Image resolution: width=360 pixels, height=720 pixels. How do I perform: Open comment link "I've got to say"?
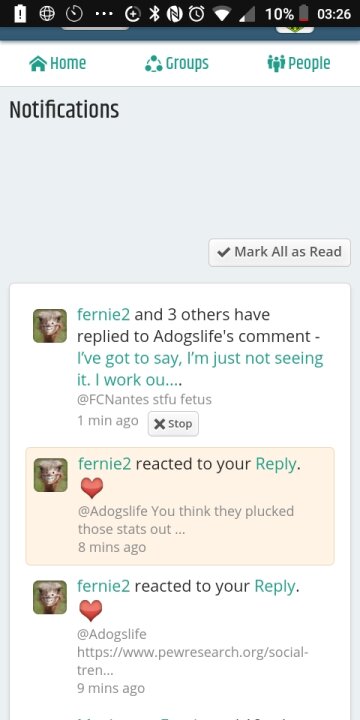point(200,369)
